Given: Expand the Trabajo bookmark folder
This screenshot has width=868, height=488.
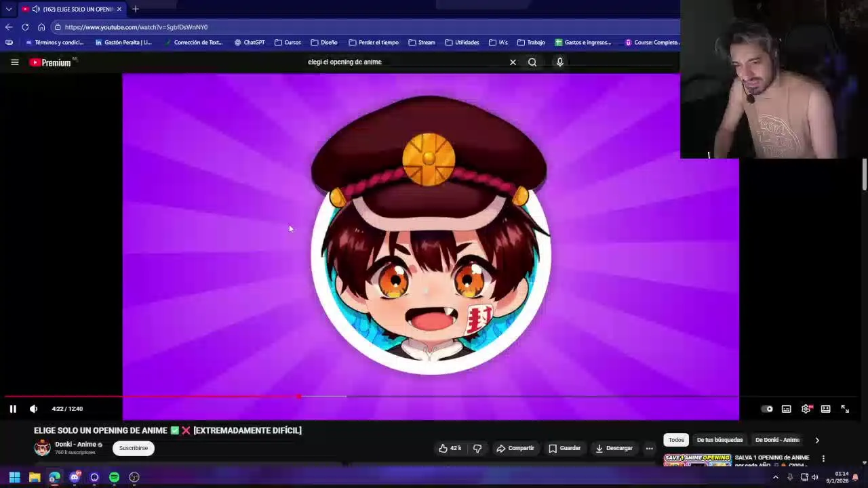Looking at the screenshot, I should coord(531,42).
